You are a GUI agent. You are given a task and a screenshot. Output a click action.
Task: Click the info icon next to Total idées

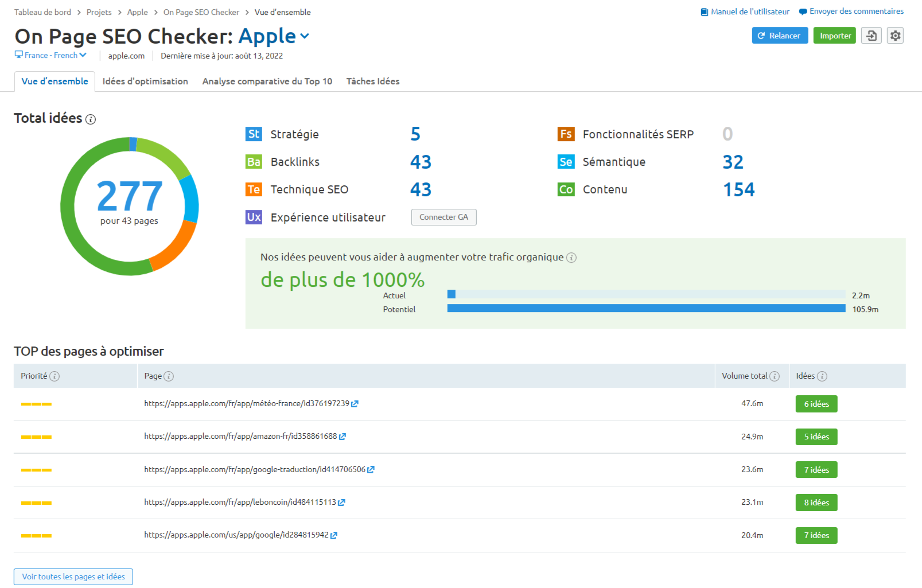[91, 119]
